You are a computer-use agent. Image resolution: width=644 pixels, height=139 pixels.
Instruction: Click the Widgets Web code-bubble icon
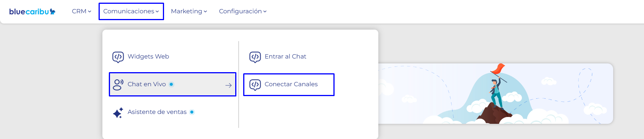pos(118,57)
